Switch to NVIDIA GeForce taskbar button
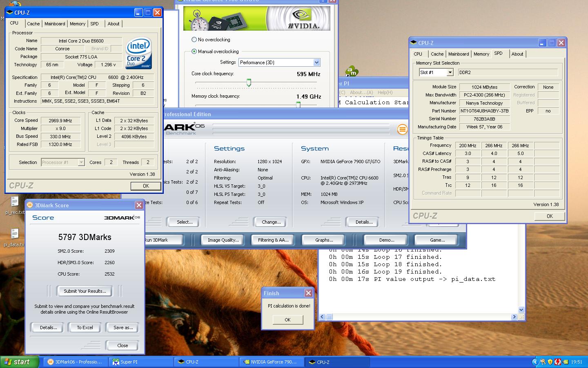This screenshot has height=368, width=588. coord(272,362)
